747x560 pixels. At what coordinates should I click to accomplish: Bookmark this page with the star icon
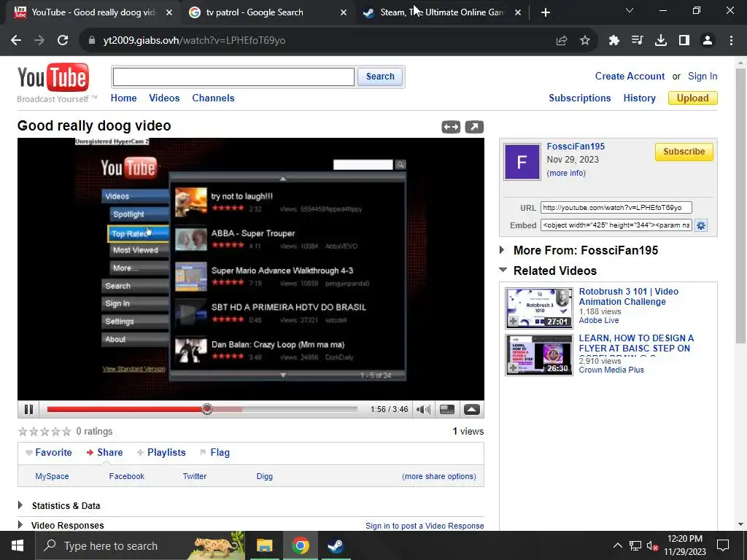(x=585, y=41)
